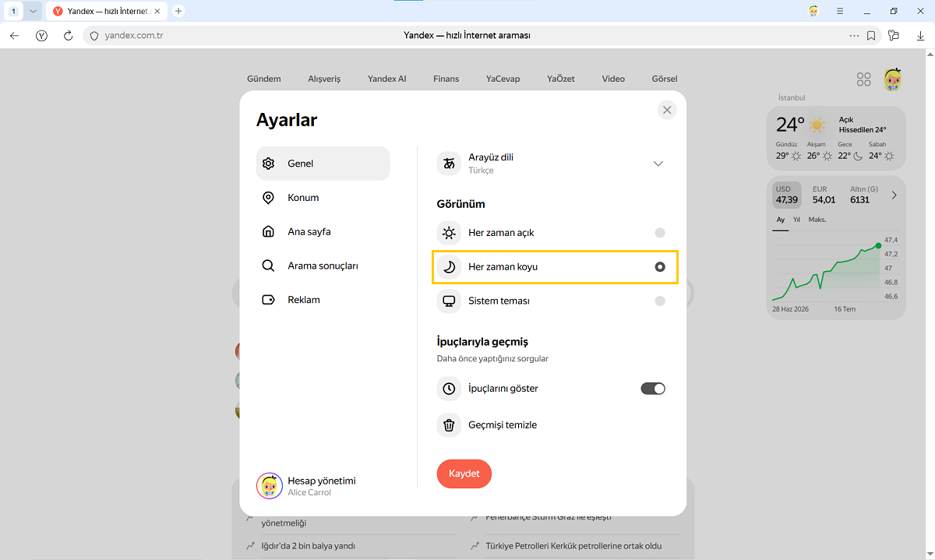The width and height of the screenshot is (935, 560).
Task: Close the Ayarlar settings dialog
Action: [667, 110]
